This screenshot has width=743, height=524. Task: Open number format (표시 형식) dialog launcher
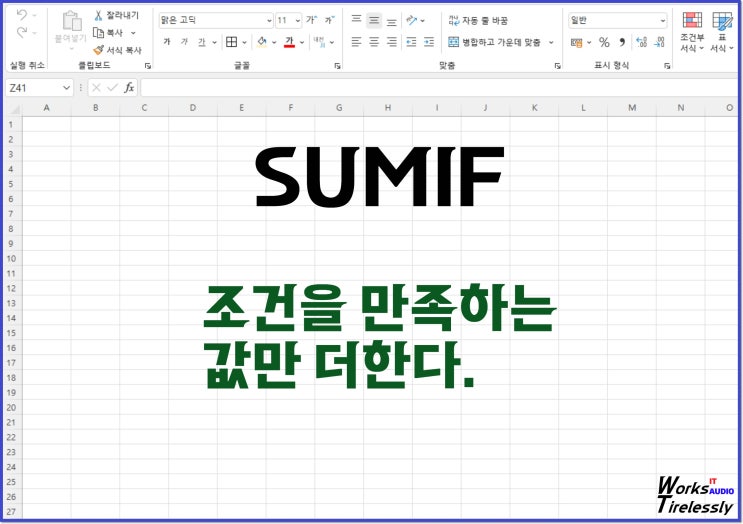click(667, 66)
